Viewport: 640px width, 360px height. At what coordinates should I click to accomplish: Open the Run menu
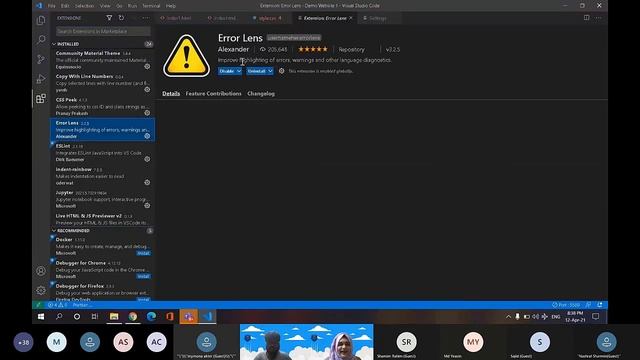tap(132, 6)
